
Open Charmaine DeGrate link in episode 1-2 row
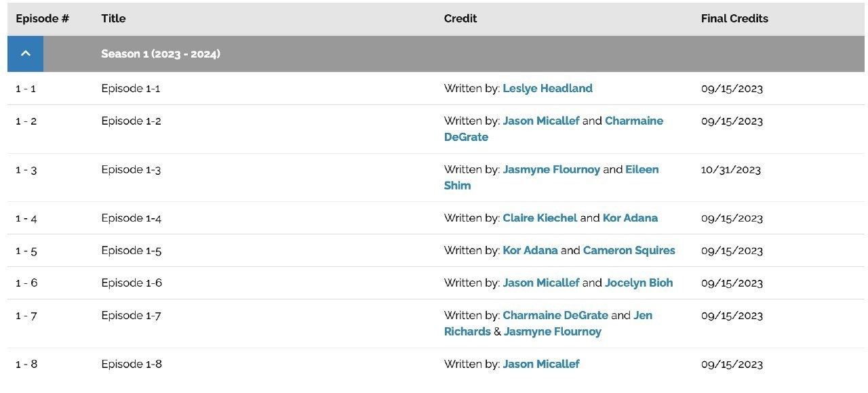[x=554, y=129]
